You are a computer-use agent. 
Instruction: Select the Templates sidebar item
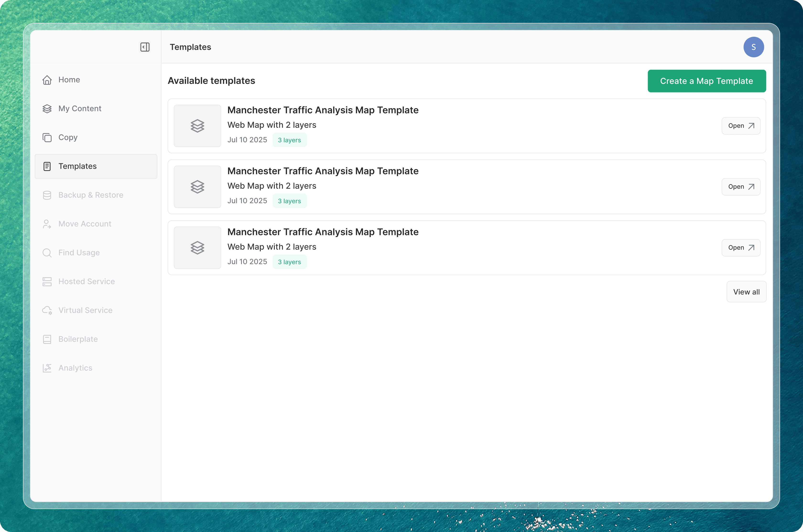pos(96,166)
